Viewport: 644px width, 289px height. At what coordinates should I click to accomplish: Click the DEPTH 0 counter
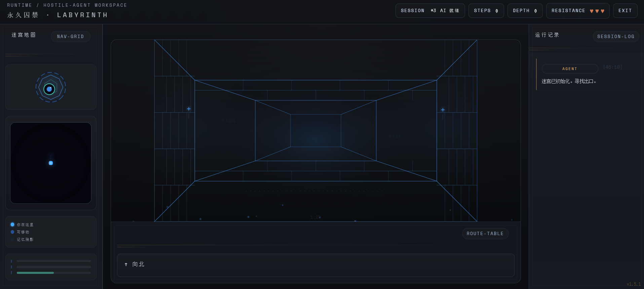[525, 11]
